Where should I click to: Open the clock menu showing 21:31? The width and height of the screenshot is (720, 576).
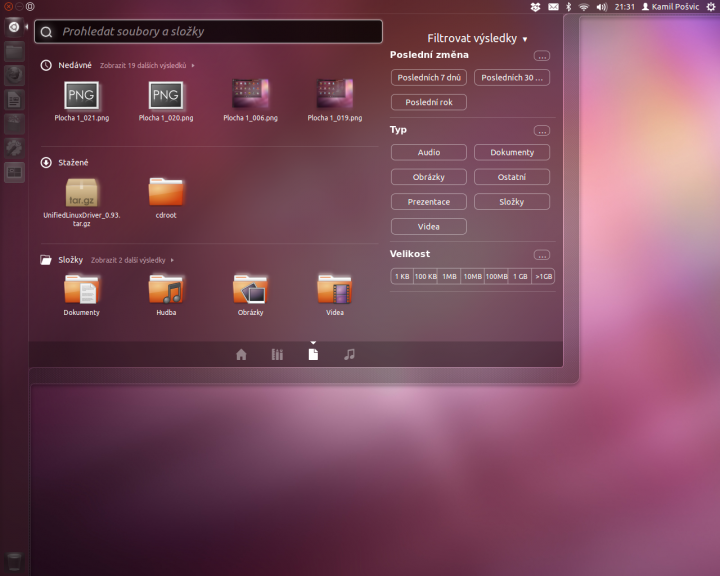click(624, 7)
